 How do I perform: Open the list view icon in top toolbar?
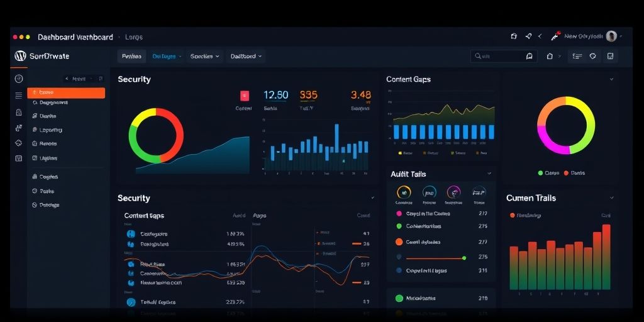point(576,57)
